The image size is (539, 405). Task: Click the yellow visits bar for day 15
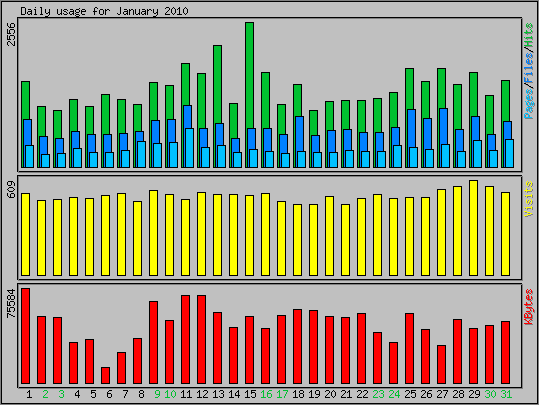pos(250,236)
